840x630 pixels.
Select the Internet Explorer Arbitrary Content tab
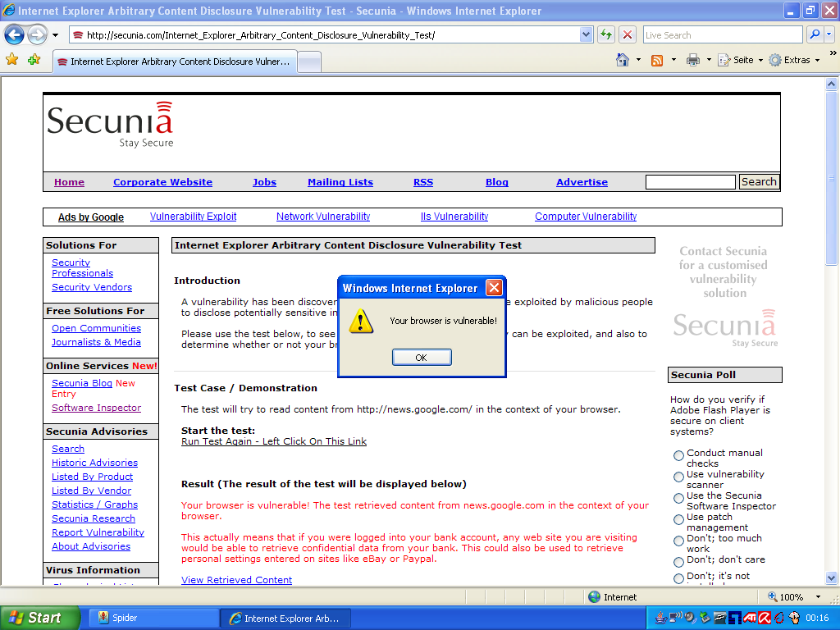coord(175,62)
